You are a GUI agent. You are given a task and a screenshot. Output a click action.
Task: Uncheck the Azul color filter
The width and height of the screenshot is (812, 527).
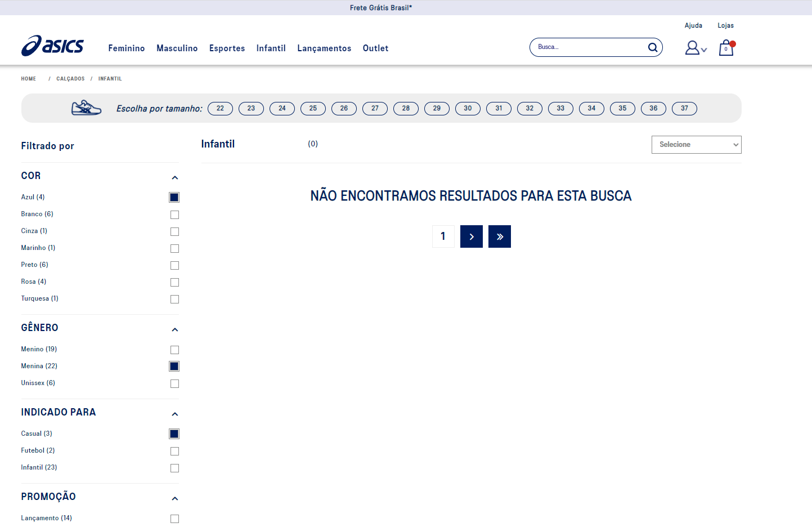[x=174, y=197]
